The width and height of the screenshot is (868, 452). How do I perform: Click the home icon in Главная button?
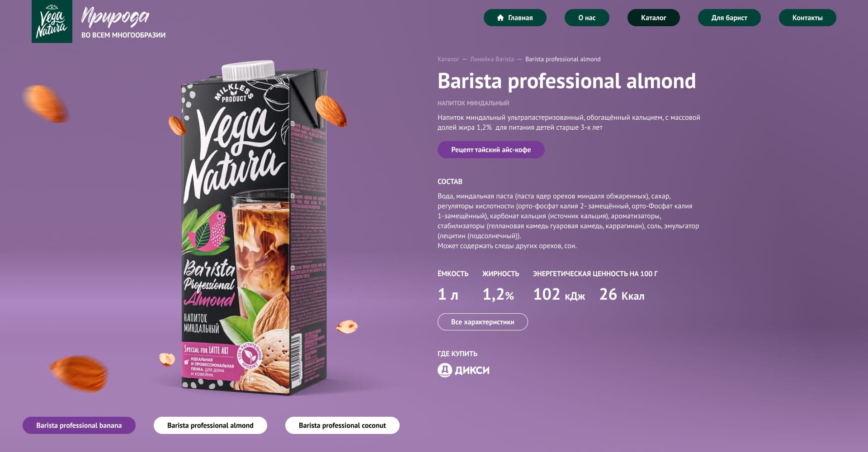coord(500,18)
